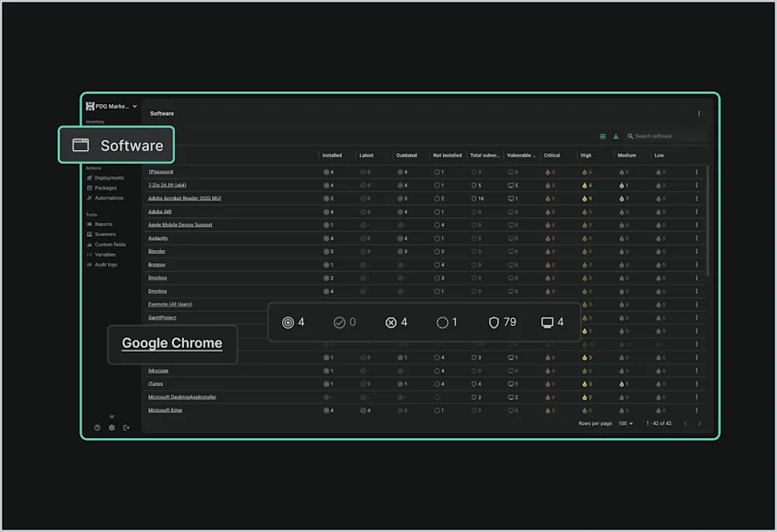Open the Adobe AIR link
Viewport: 777px width, 532px height.
coord(159,211)
